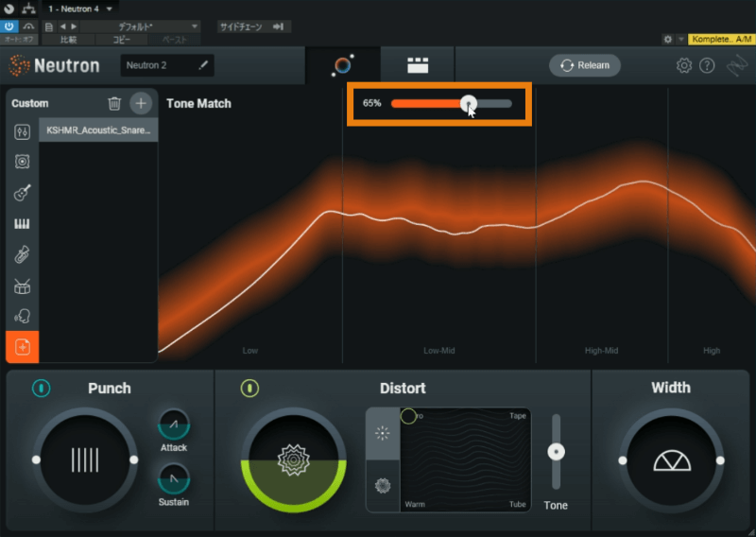This screenshot has width=756, height=537.
Task: Select the lower flower distortion mode button
Action: pyautogui.click(x=383, y=485)
